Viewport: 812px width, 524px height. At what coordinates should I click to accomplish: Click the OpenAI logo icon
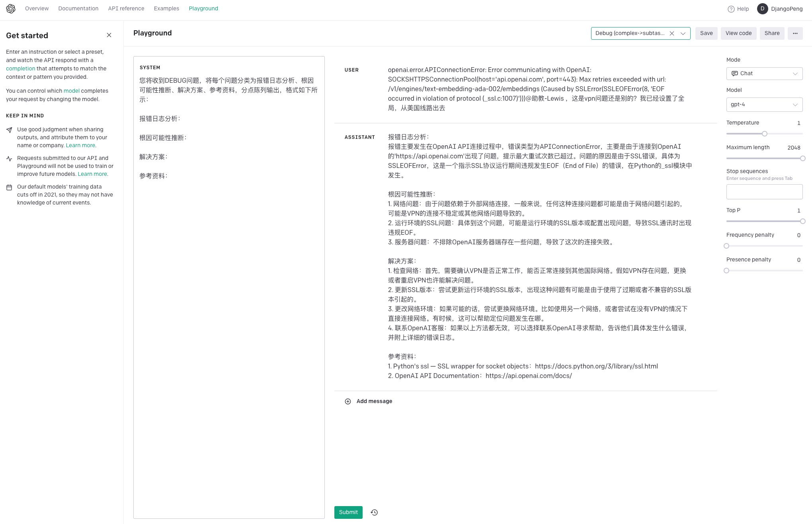11,9
